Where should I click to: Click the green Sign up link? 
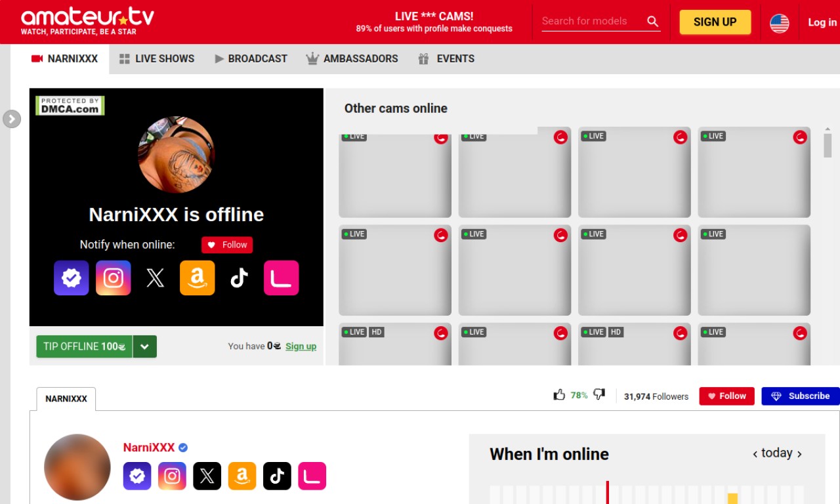[x=301, y=346]
